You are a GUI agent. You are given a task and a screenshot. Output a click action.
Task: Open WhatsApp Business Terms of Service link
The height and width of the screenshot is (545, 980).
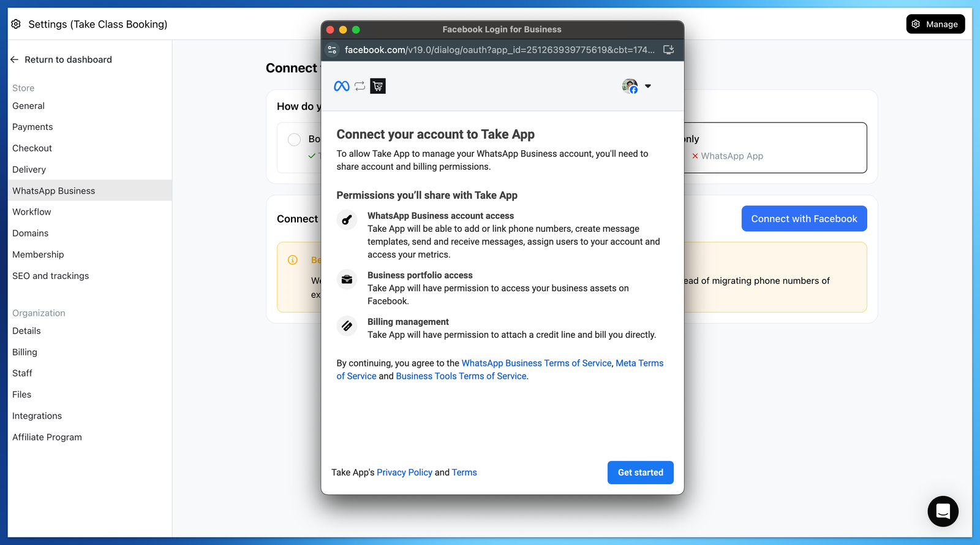pyautogui.click(x=537, y=363)
